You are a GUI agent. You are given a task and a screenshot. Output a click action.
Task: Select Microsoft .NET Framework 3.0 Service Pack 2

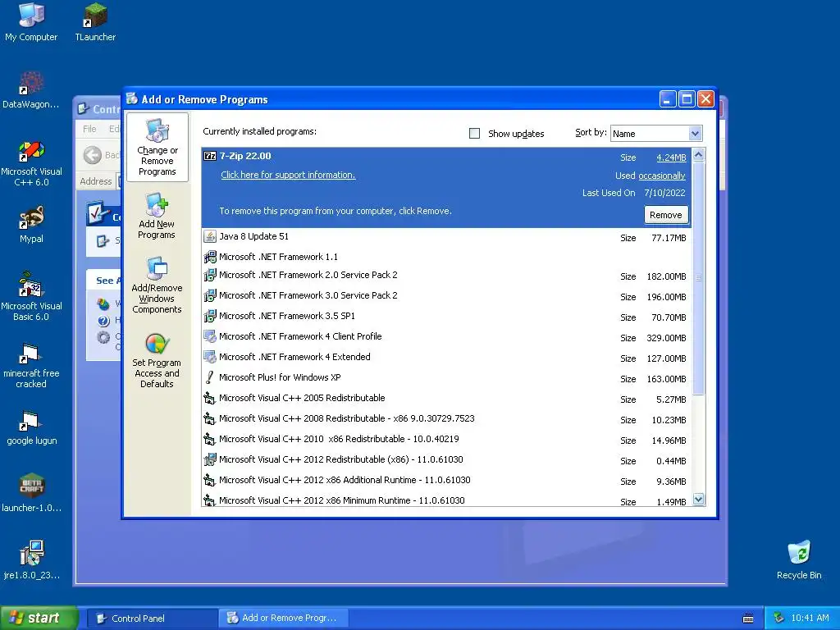click(447, 295)
